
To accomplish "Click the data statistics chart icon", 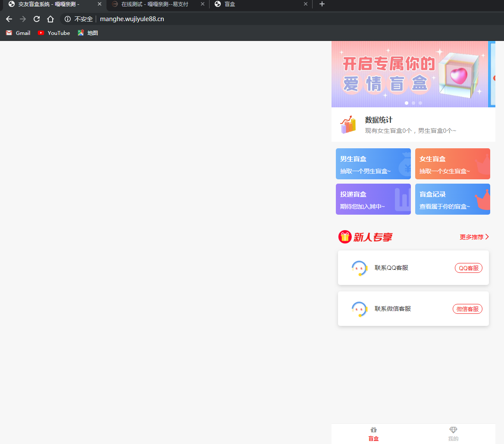I will 348,125.
